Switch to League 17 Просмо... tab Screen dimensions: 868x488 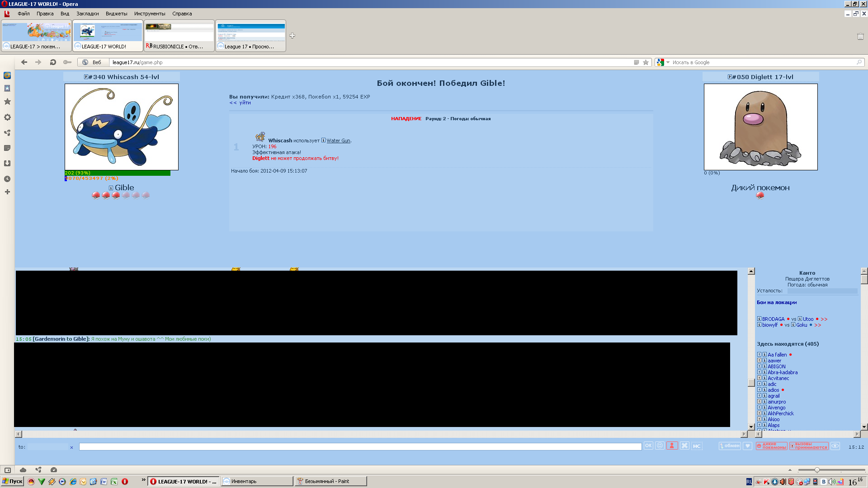tap(250, 36)
